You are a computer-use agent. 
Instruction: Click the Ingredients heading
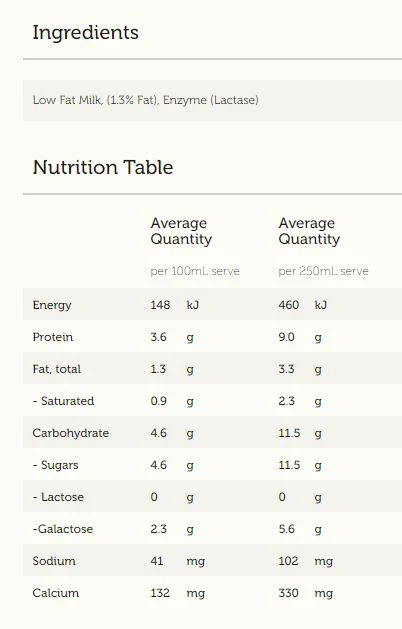pyautogui.click(x=85, y=33)
